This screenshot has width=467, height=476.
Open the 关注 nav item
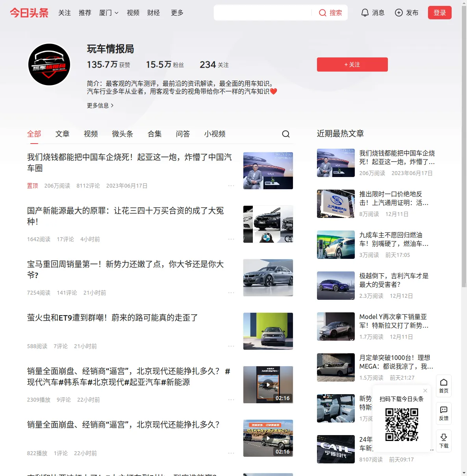(x=65, y=13)
